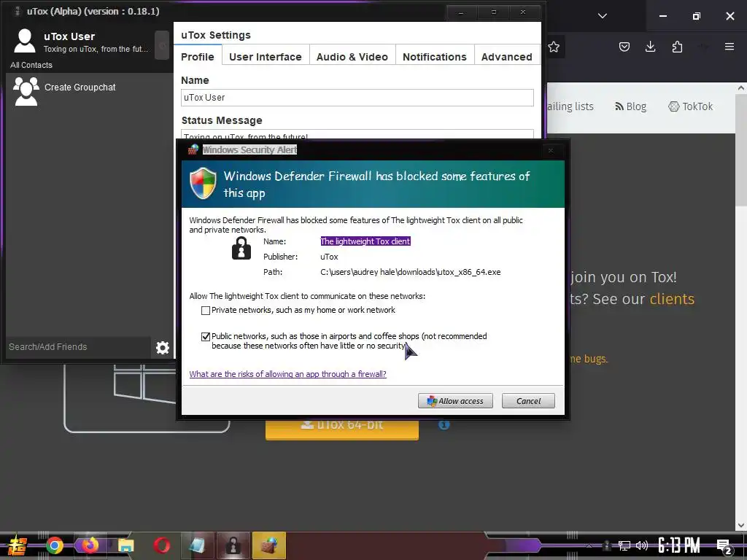Open File Explorer from the taskbar
Viewport: 747px width, 560px height.
point(125,545)
